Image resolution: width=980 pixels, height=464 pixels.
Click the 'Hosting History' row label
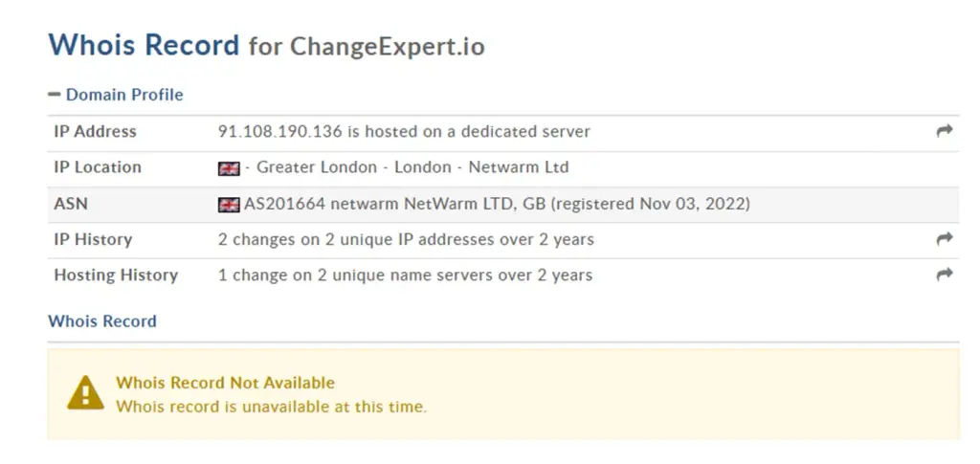point(116,275)
